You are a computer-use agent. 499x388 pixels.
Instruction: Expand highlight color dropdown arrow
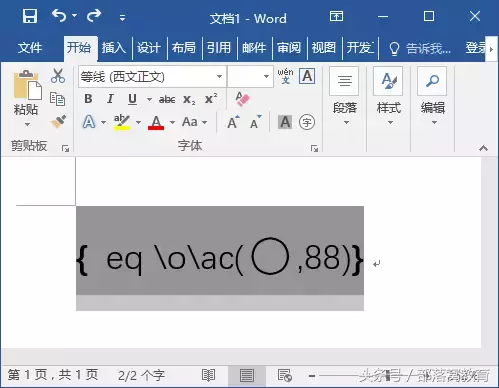point(138,123)
